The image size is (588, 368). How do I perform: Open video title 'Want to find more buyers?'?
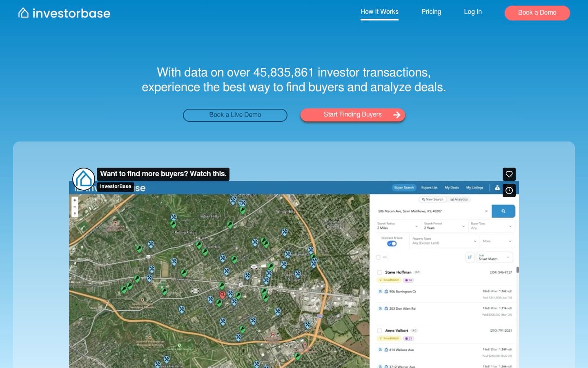[163, 174]
